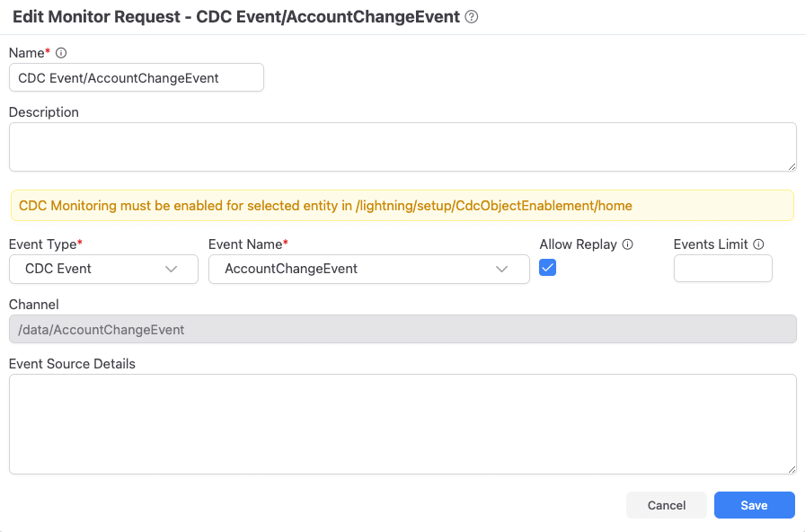The image size is (805, 532).
Task: Cancel editing the monitor request
Action: click(x=667, y=505)
